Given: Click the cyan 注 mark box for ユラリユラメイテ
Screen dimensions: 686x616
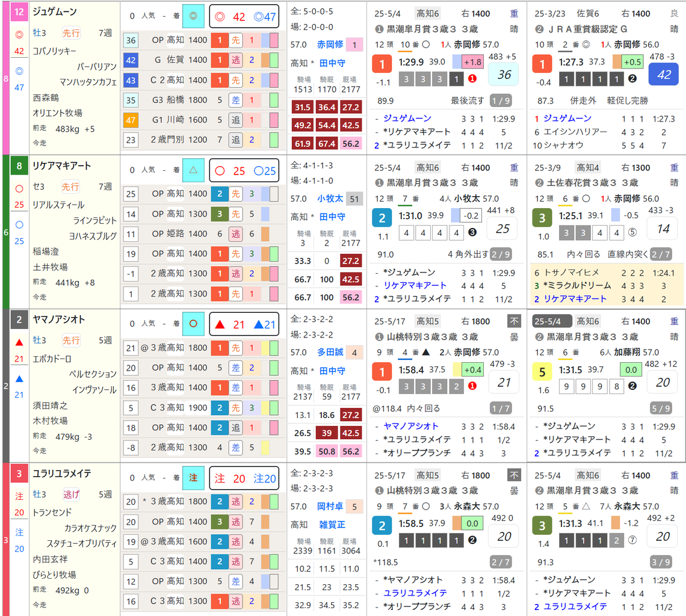Looking at the screenshot, I should [x=193, y=478].
